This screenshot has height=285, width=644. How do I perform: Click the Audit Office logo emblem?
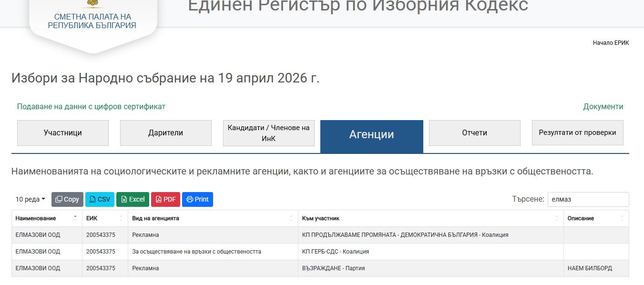[x=92, y=4]
